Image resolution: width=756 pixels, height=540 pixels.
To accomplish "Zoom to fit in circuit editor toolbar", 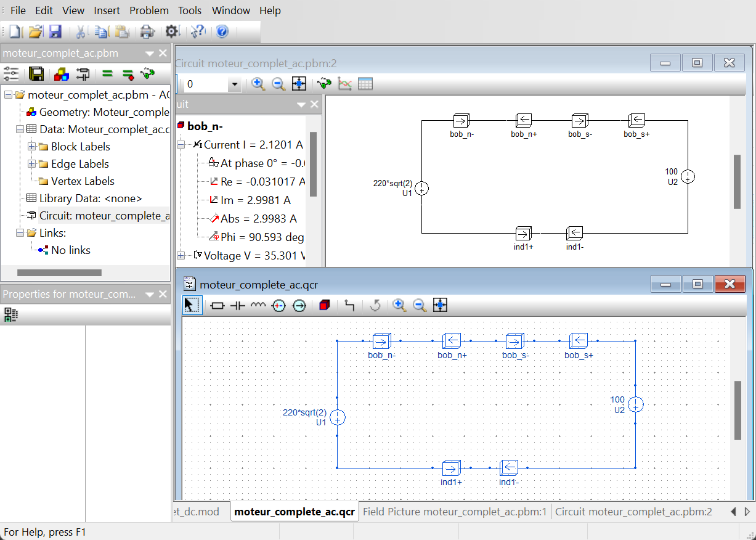I will (440, 305).
